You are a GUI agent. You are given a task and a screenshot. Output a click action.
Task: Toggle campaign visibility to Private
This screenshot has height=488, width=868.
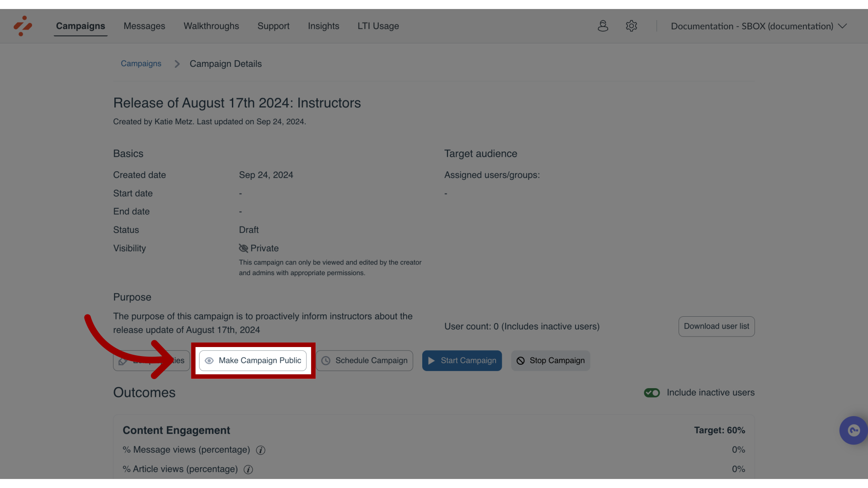pos(253,360)
